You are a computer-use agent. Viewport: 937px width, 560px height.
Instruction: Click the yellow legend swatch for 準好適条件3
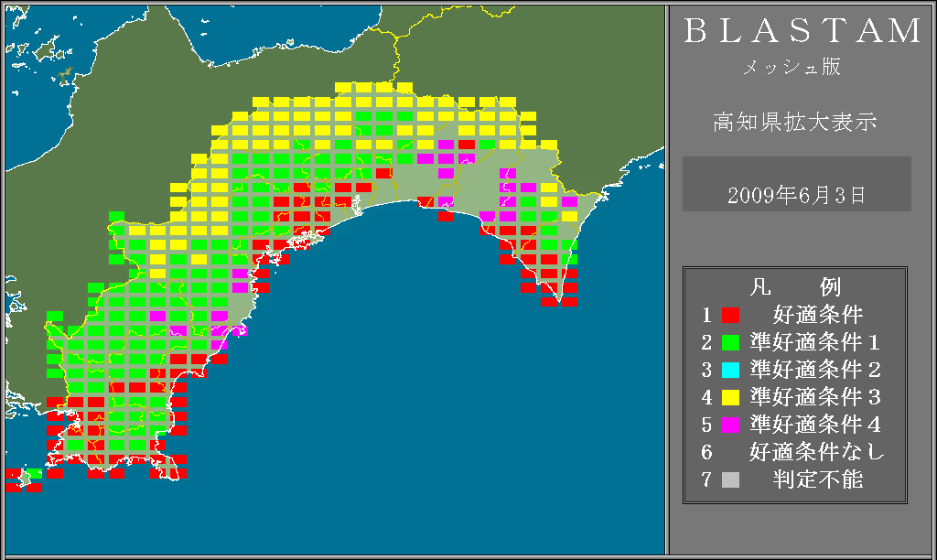(730, 397)
